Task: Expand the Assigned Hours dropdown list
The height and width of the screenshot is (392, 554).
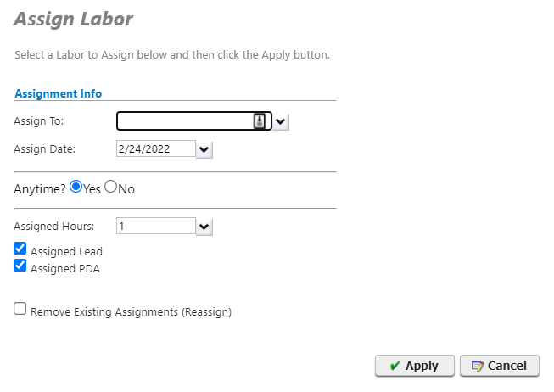Action: pos(204,226)
